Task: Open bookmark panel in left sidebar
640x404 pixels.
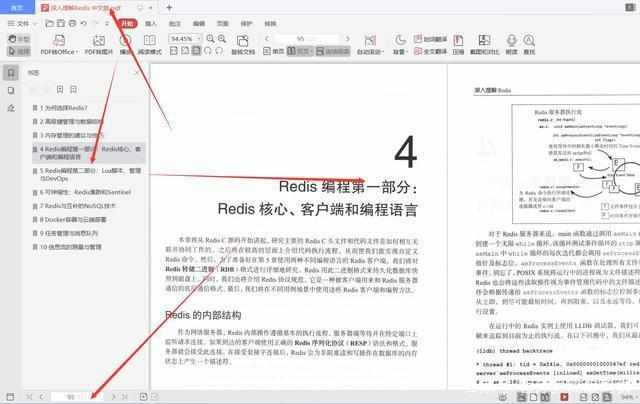Action: (x=11, y=73)
